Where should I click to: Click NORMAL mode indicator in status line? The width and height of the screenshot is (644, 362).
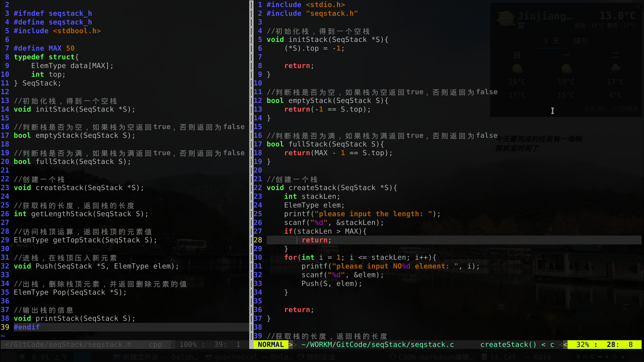(x=271, y=345)
